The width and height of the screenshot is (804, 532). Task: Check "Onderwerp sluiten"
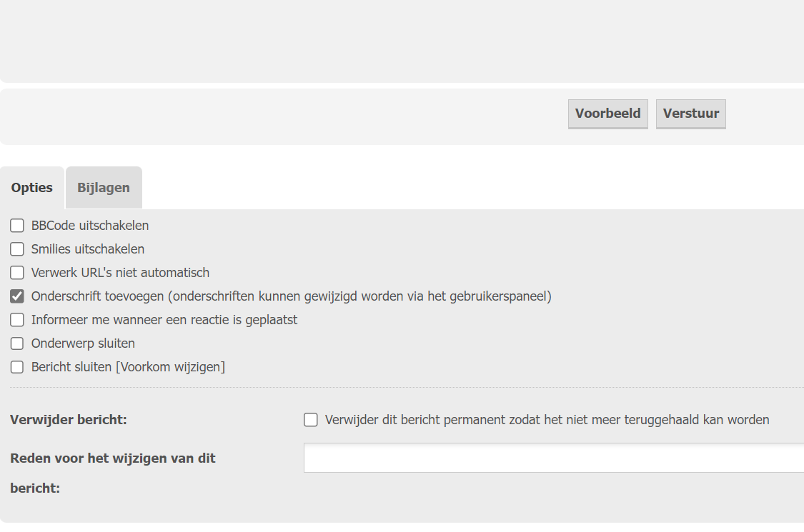[x=17, y=343]
